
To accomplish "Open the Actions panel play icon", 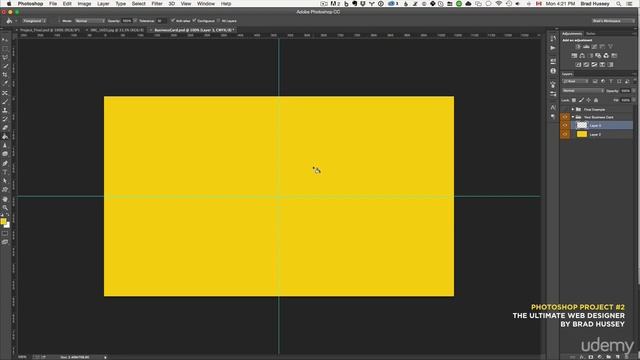I will 553,48.
